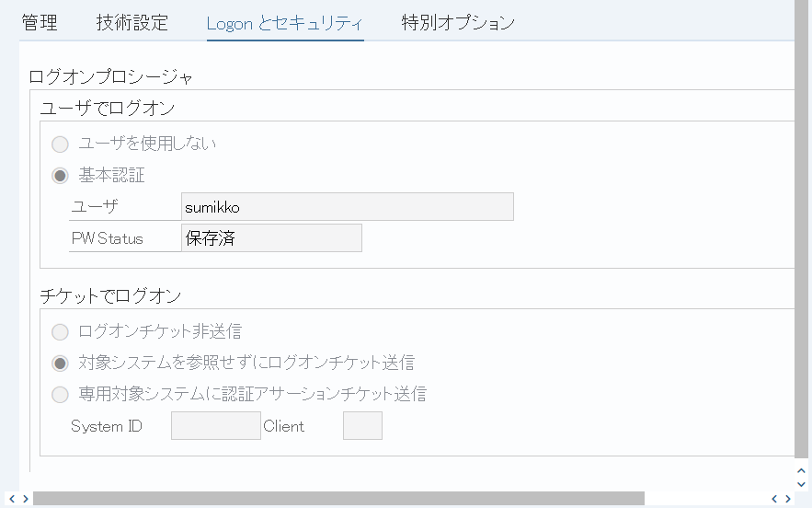Open the 技術設定 tab

[132, 23]
